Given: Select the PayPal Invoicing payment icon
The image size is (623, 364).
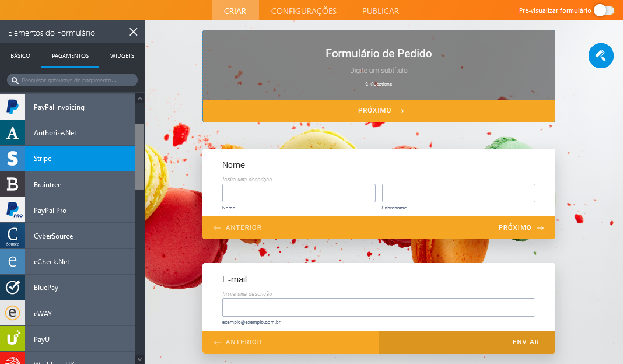Looking at the screenshot, I should pyautogui.click(x=12, y=107).
